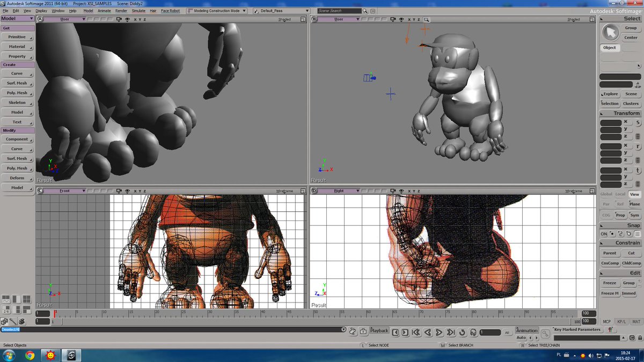Click the ChldComp constrain button
Screen dimensions: 644x362
click(632, 263)
